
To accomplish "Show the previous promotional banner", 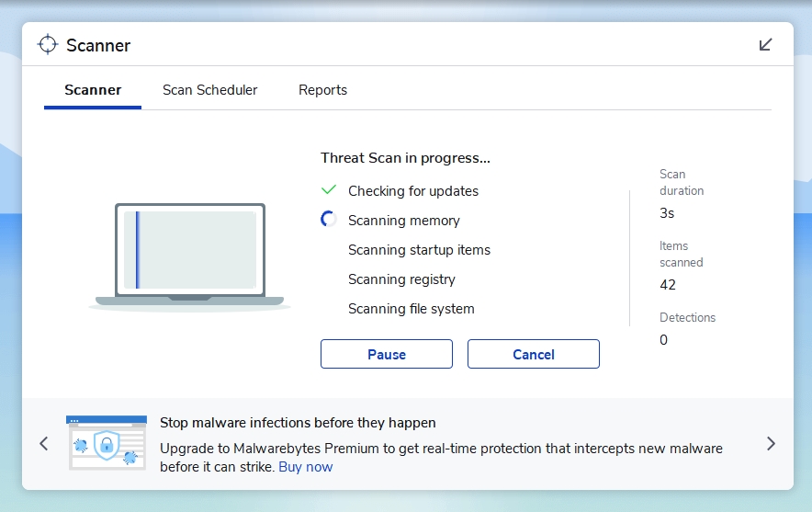I will (44, 444).
